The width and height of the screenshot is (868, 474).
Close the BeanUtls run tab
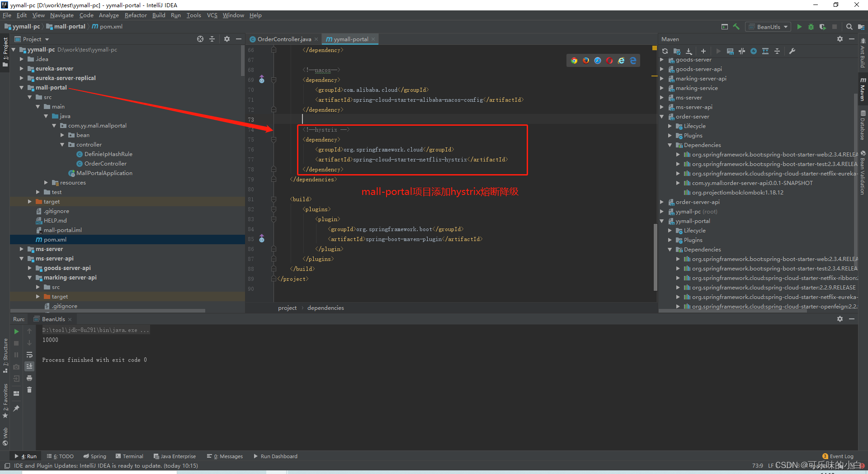70,319
